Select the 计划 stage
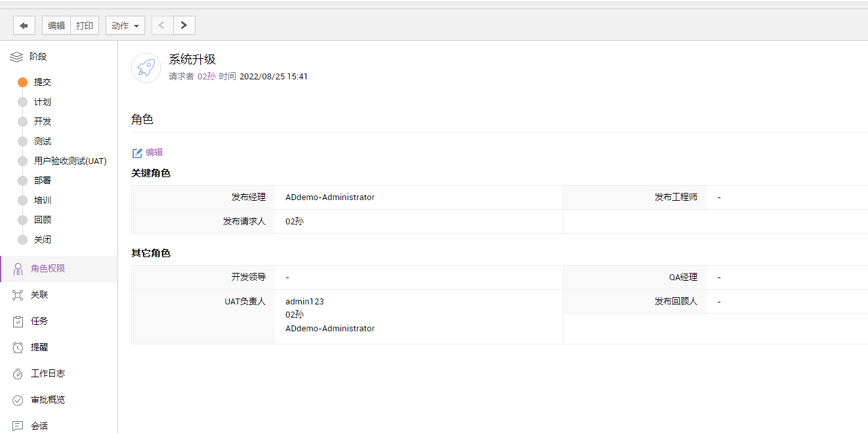868x433 pixels. [42, 102]
